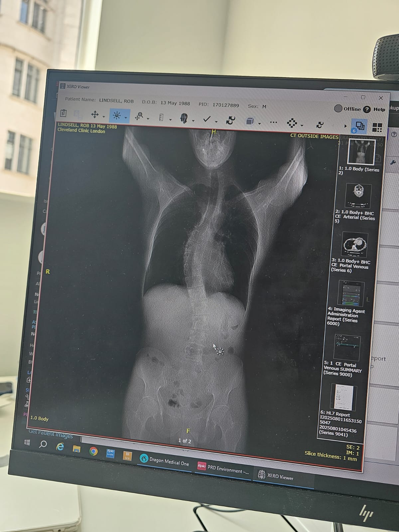Click the patient name LINDSELL, ROB in header
Viewport: 399px width, 532px height.
[116, 101]
